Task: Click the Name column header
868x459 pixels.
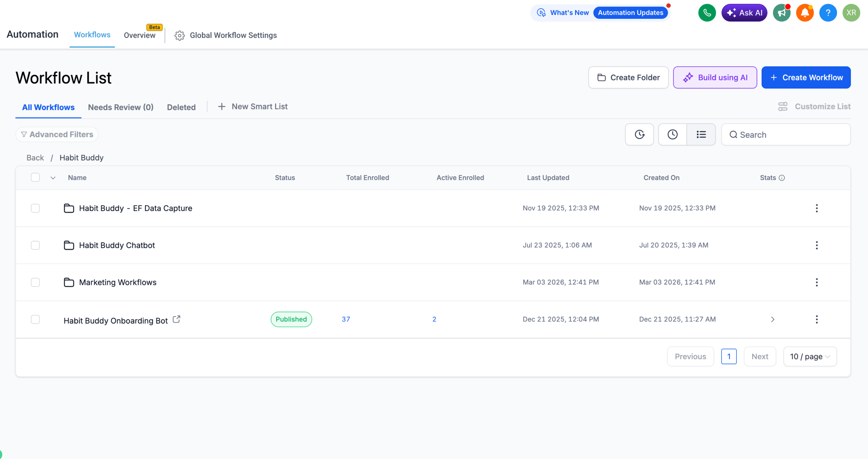Action: pos(77,178)
